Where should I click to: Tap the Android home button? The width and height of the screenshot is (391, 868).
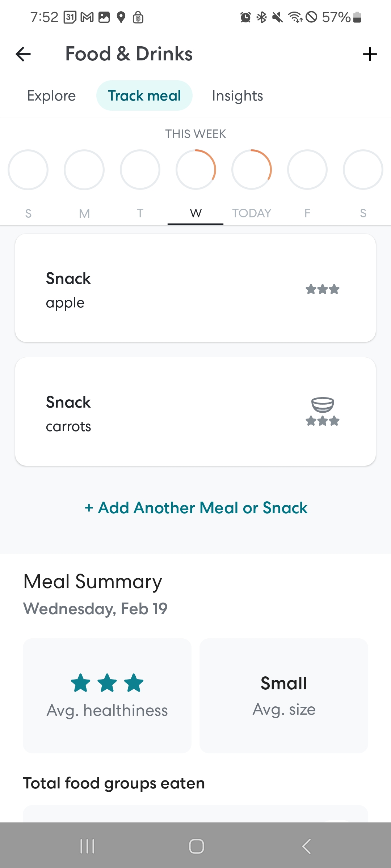point(196,846)
